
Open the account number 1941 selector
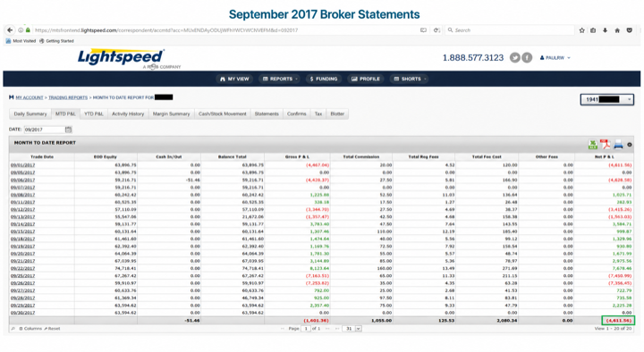[606, 99]
